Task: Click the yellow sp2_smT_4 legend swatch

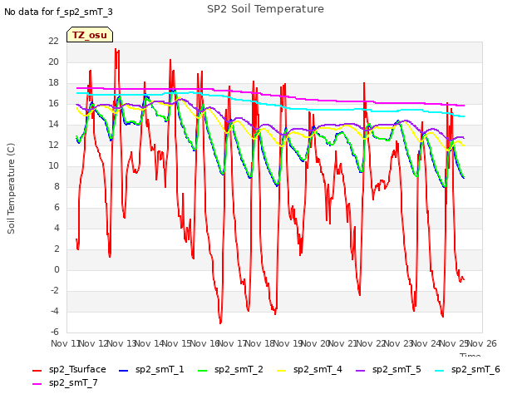Action: tap(282, 371)
